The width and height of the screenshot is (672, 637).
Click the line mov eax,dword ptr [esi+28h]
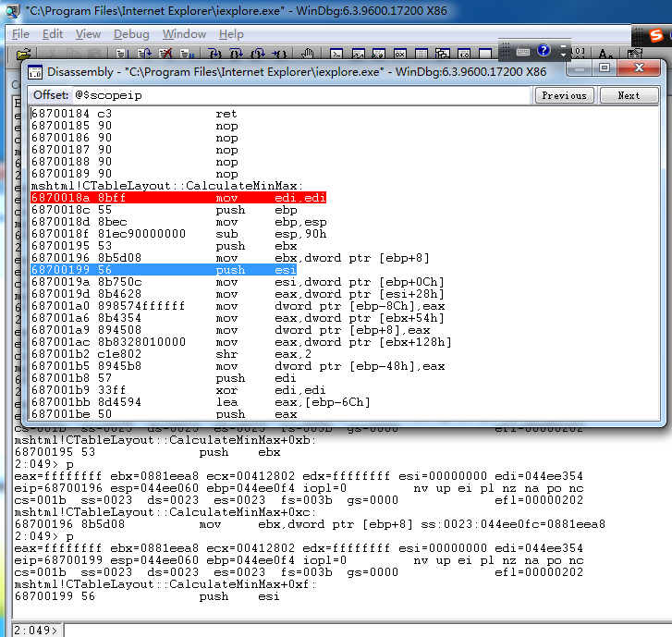(x=238, y=294)
